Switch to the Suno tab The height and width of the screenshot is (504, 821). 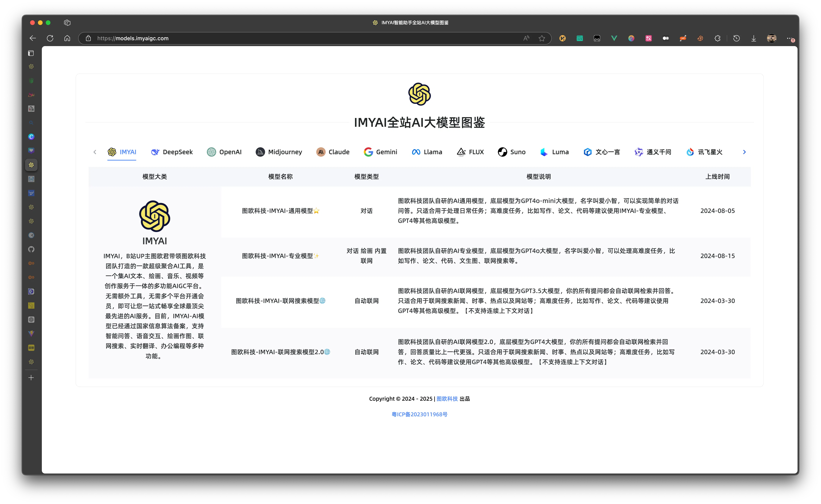(x=512, y=152)
